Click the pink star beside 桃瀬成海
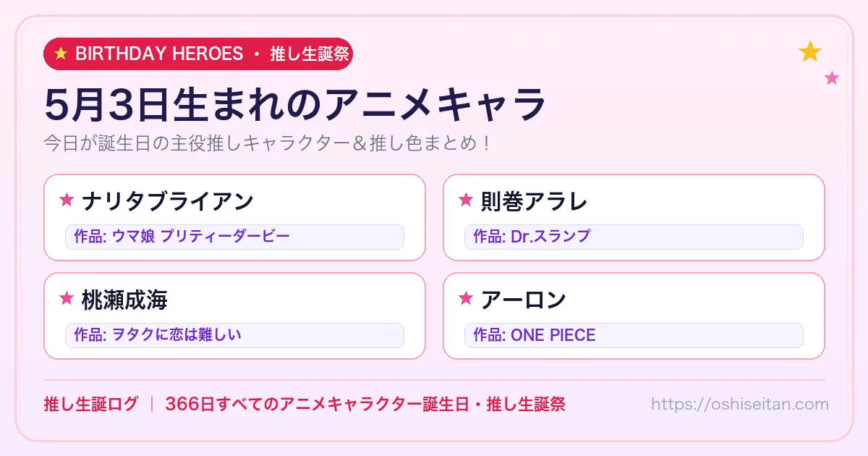 [x=67, y=298]
